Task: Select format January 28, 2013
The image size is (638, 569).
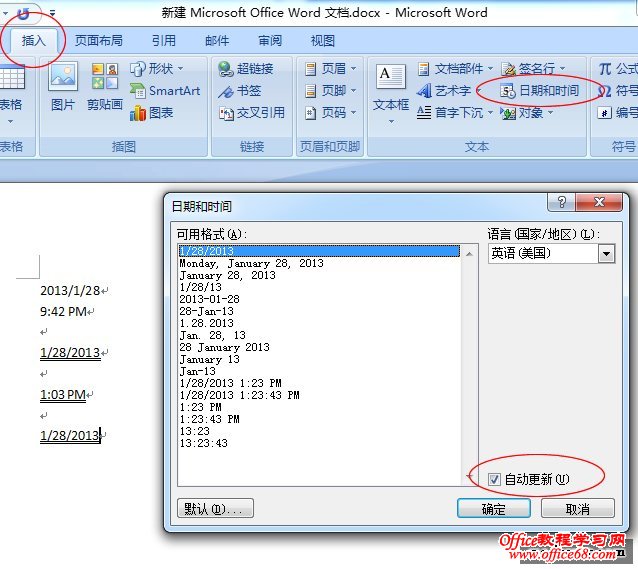Action: (x=319, y=275)
